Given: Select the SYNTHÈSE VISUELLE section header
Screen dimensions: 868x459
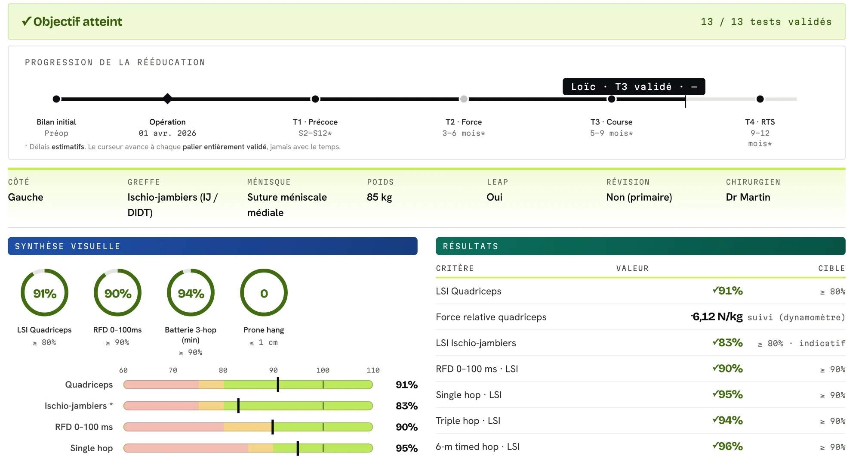Looking at the screenshot, I should [x=212, y=246].
